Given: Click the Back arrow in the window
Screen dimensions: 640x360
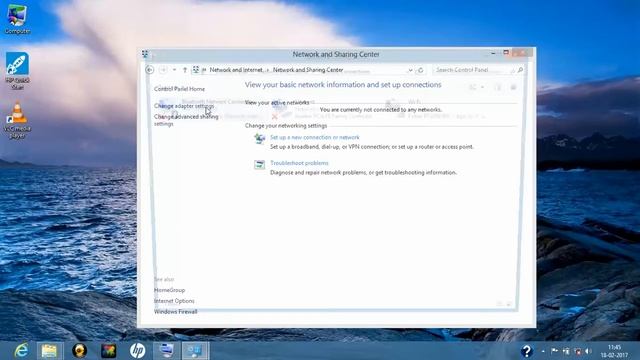Looking at the screenshot, I should [150, 70].
